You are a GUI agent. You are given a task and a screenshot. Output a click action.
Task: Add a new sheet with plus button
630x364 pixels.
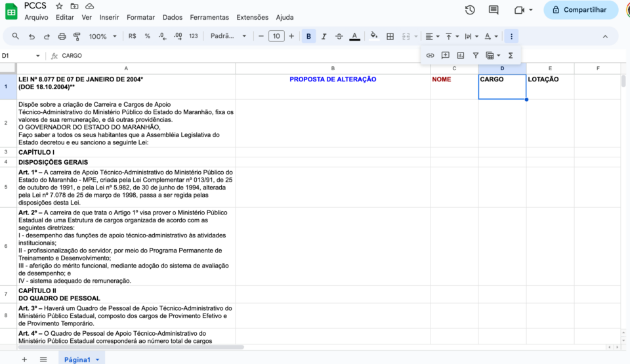coord(24,359)
